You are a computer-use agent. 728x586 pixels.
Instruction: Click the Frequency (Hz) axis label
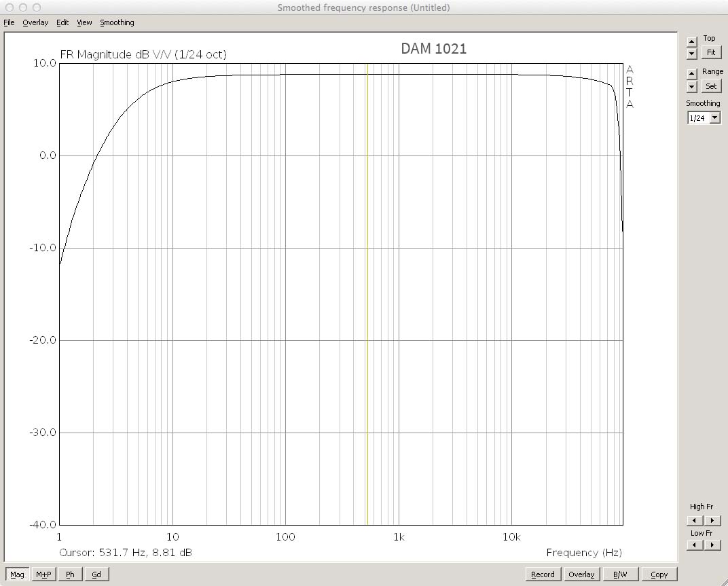[x=584, y=553]
